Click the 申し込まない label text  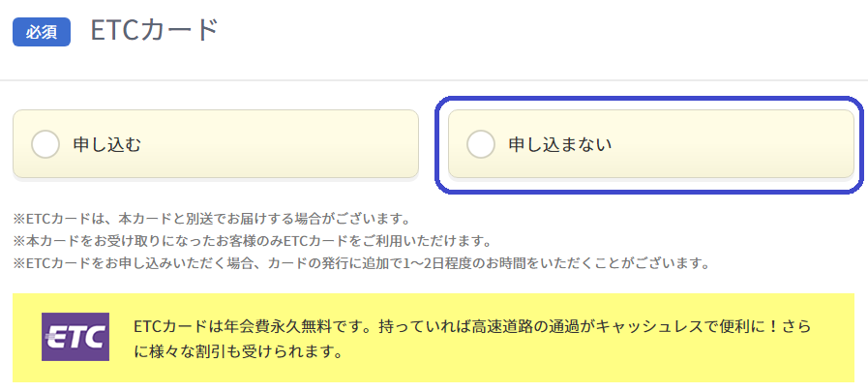[x=560, y=144]
